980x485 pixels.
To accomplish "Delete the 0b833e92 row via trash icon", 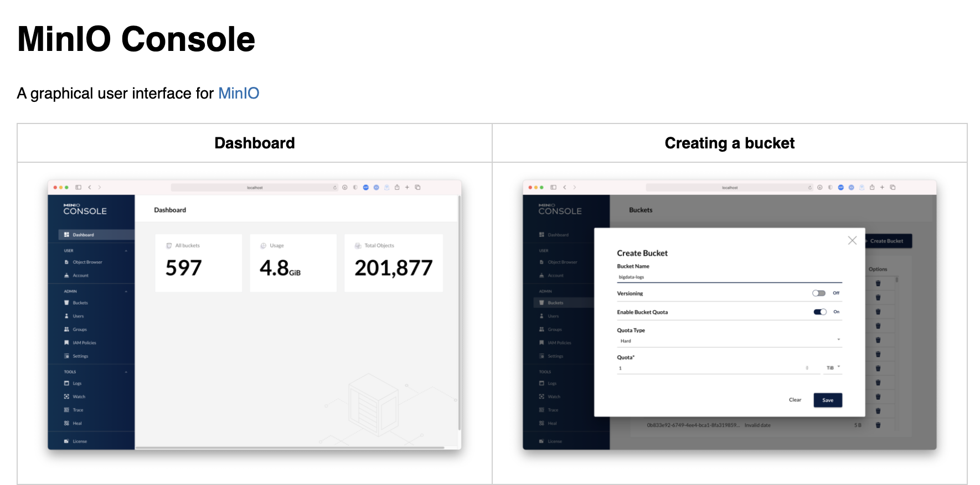I will click(x=878, y=425).
